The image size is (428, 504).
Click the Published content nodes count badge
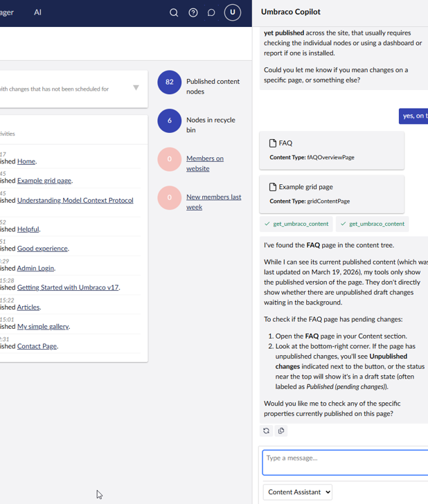(x=170, y=82)
